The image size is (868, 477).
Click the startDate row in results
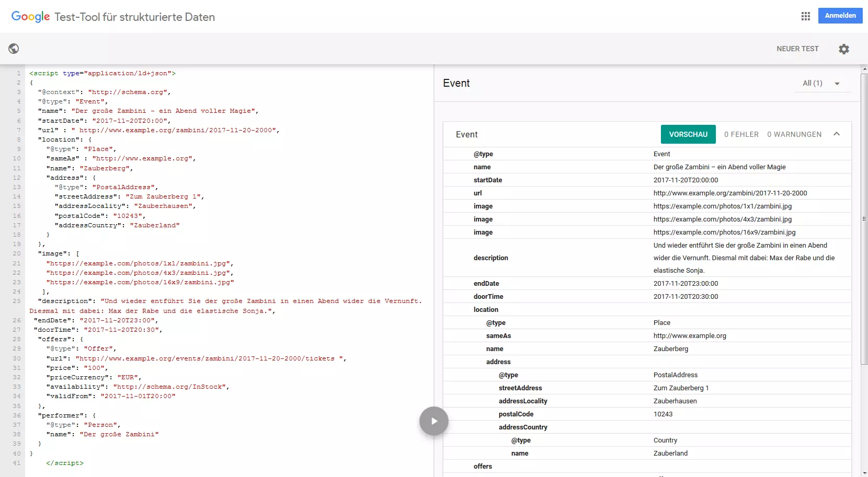(647, 180)
